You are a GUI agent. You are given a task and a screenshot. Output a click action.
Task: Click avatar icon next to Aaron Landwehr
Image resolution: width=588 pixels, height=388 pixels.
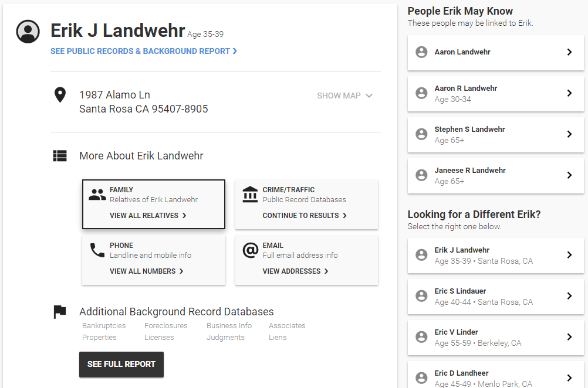[421, 52]
